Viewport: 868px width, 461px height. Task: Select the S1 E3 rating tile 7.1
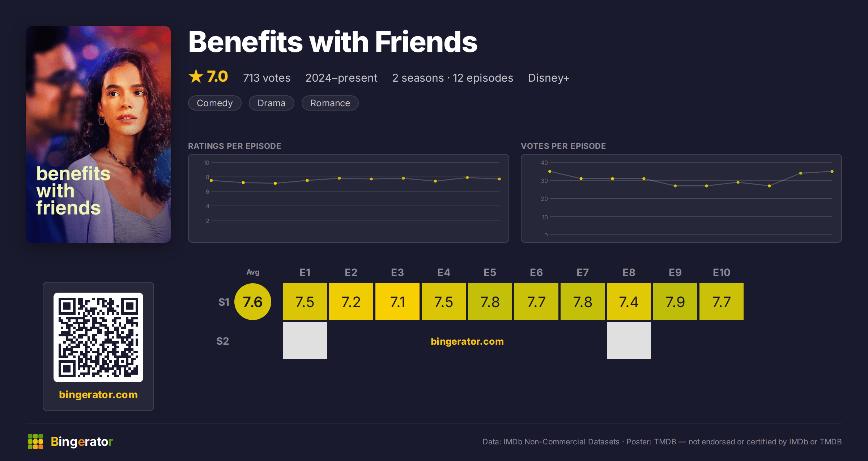[397, 302]
